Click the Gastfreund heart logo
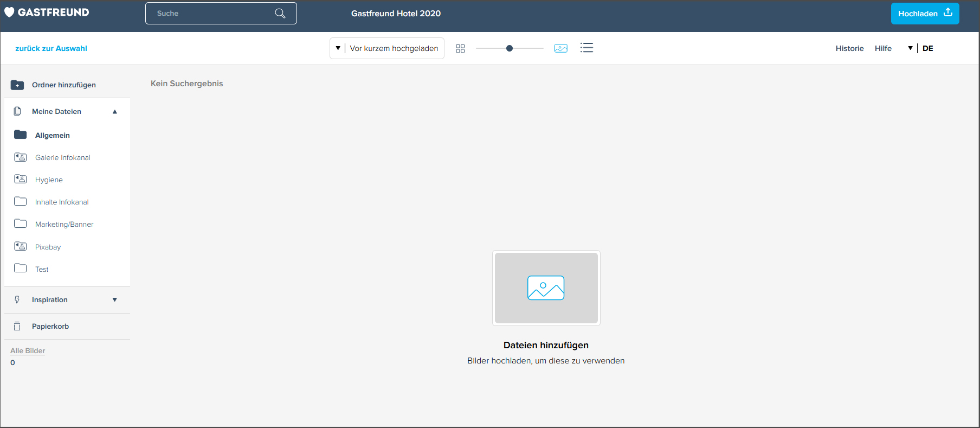The height and width of the screenshot is (428, 980). [9, 12]
